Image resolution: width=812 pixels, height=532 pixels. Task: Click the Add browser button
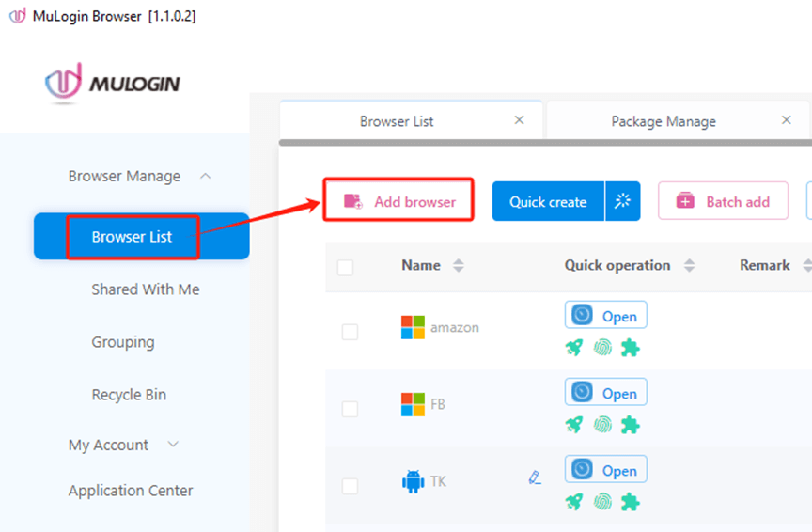click(x=398, y=201)
